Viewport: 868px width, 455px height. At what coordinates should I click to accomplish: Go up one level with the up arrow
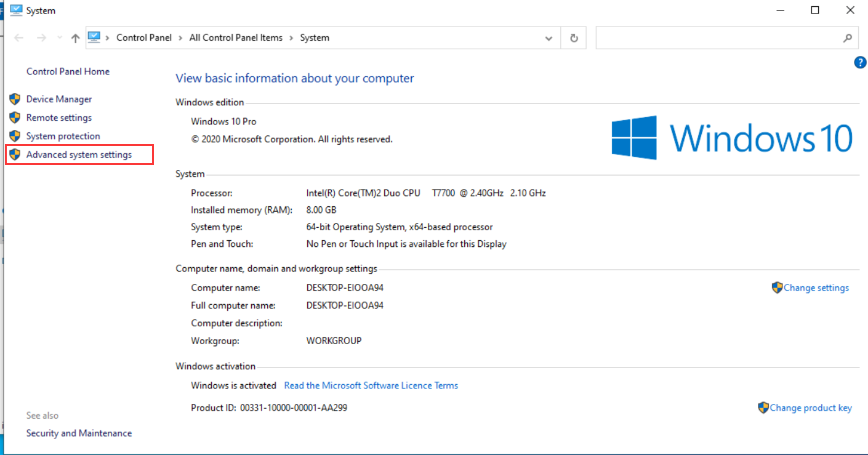[x=75, y=38]
